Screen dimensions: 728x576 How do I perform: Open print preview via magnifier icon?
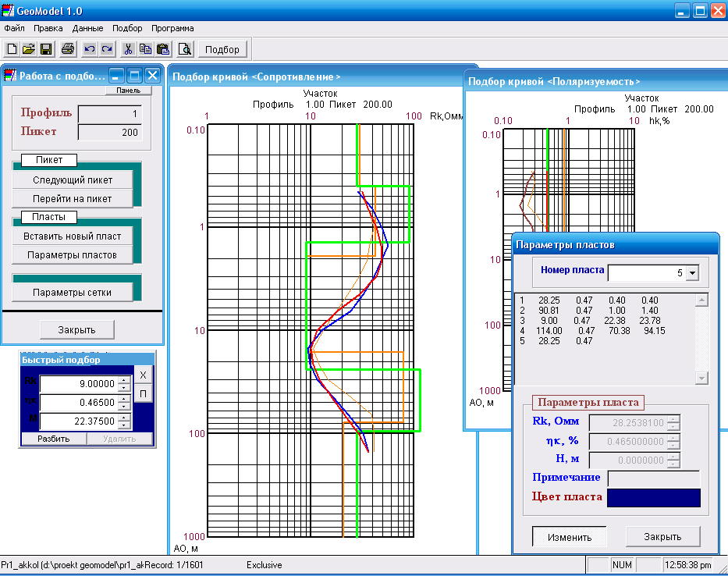pyautogui.click(x=185, y=49)
